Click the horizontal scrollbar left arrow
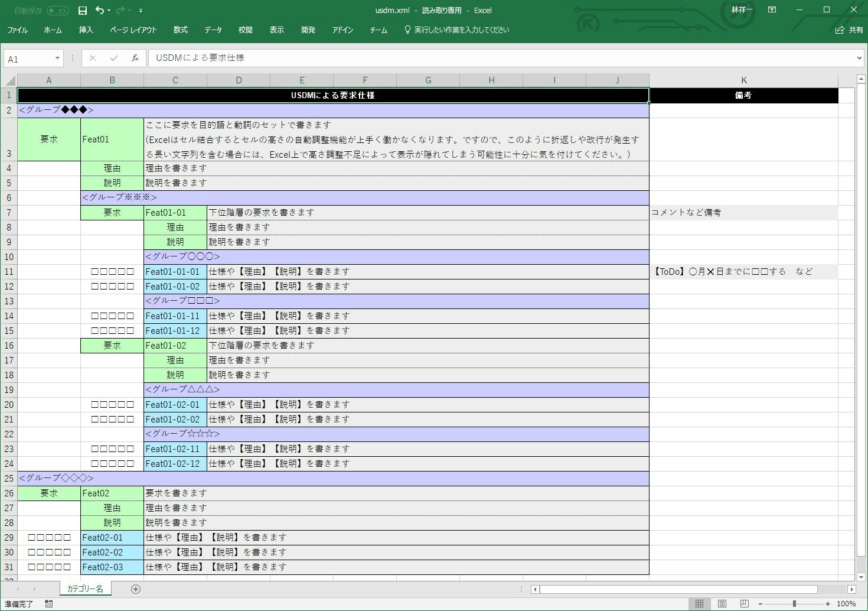The height and width of the screenshot is (611, 868). point(535,589)
